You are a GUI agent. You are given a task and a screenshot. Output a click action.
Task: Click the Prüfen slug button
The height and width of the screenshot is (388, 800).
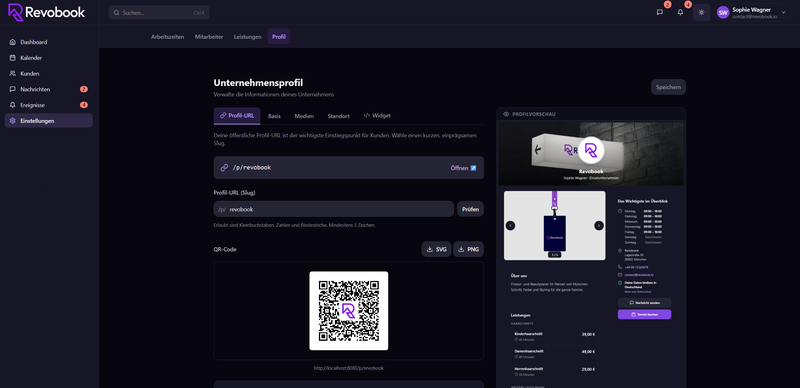[470, 209]
